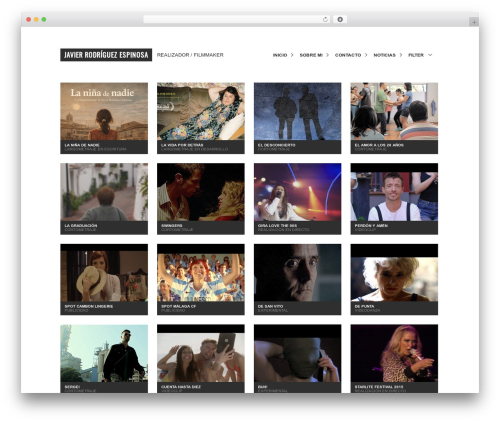Click the Realizador / Filmmaker tagline text
This screenshot has height=423, width=500.
tap(190, 55)
